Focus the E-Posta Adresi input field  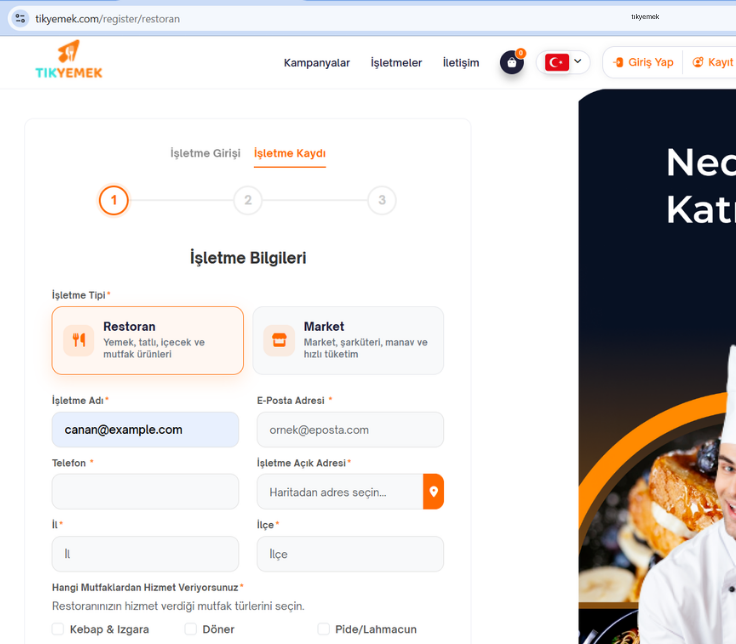(350, 429)
